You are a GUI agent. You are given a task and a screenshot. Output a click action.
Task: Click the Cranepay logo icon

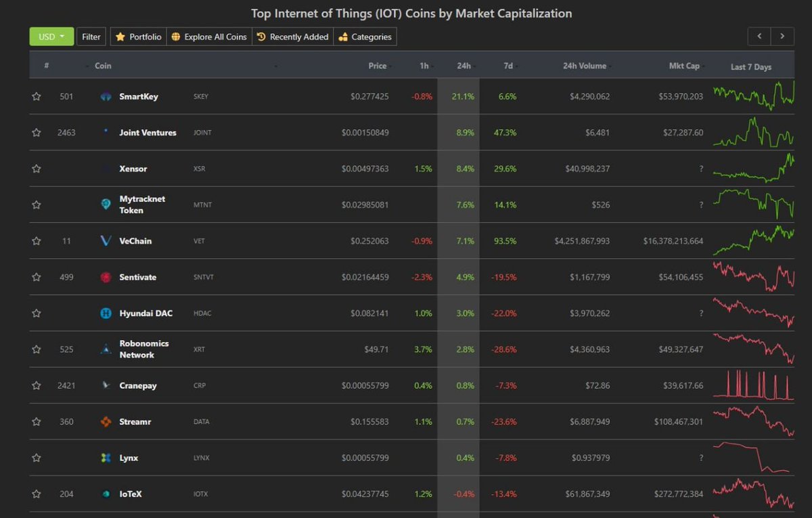click(x=106, y=385)
